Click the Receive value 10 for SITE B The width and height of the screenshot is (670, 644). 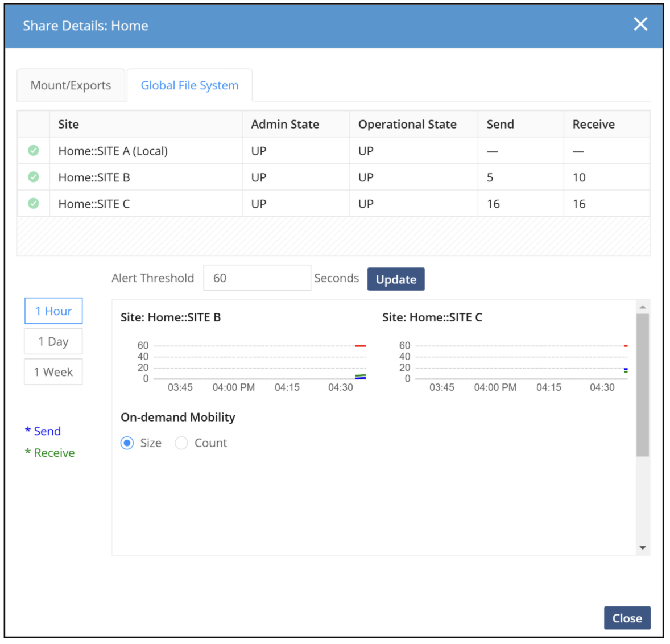pyautogui.click(x=579, y=177)
